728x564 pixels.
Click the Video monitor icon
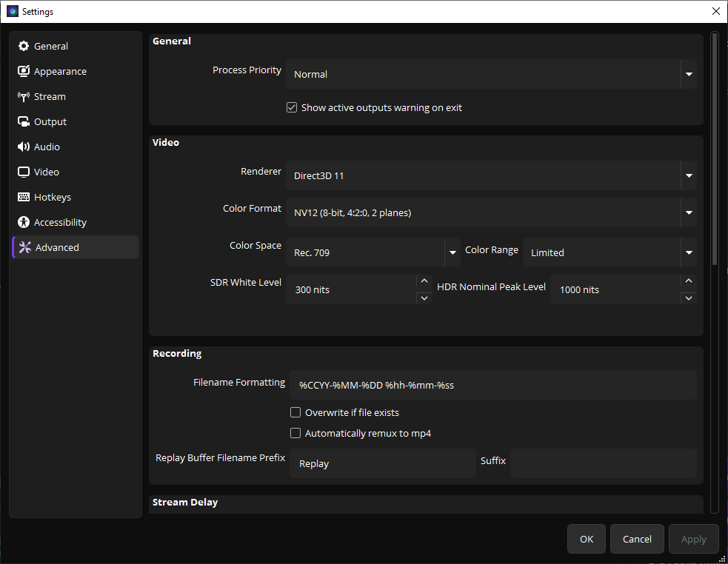24,172
